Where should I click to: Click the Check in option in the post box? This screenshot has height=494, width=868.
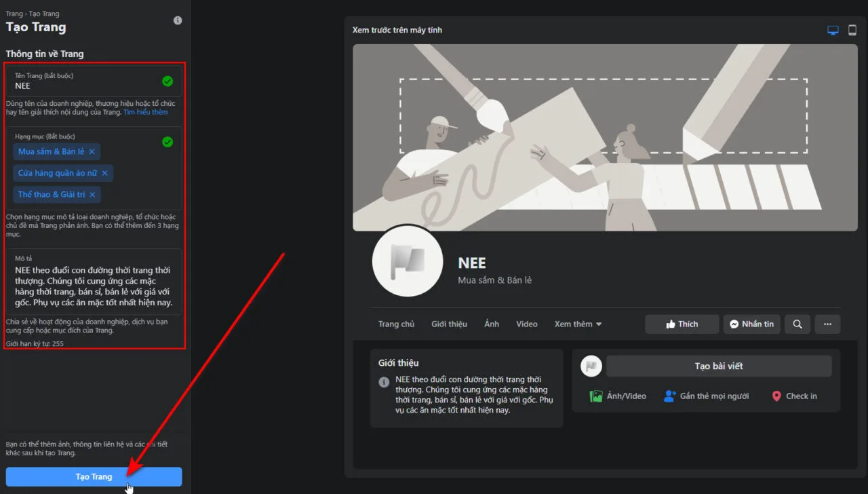(x=794, y=396)
